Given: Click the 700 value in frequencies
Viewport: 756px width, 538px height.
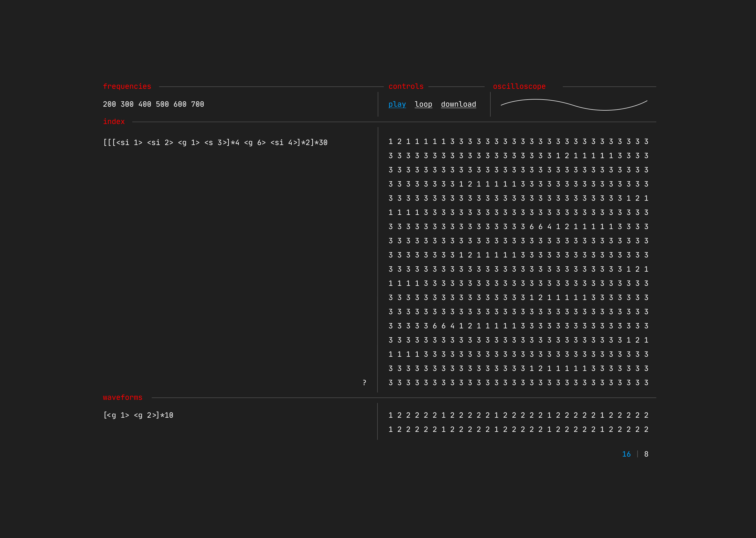Looking at the screenshot, I should click(197, 104).
